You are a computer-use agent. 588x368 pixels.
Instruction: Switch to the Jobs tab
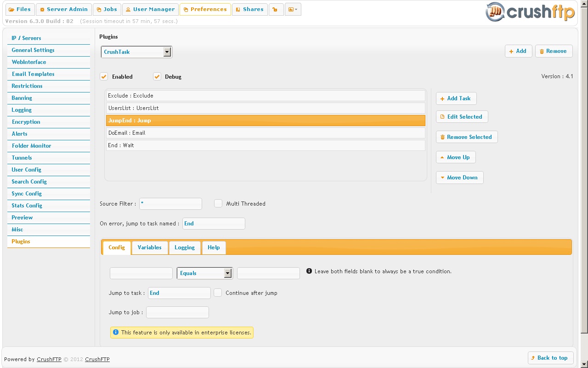pyautogui.click(x=107, y=9)
